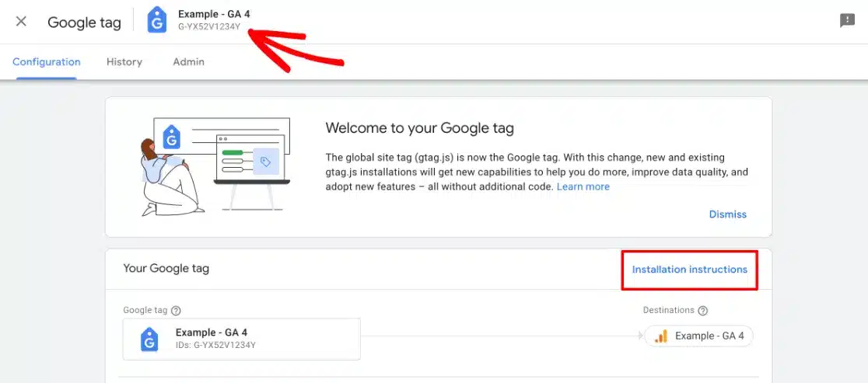Open the Example - GA 4 destination chip
The height and width of the screenshot is (383, 868).
[x=698, y=336]
